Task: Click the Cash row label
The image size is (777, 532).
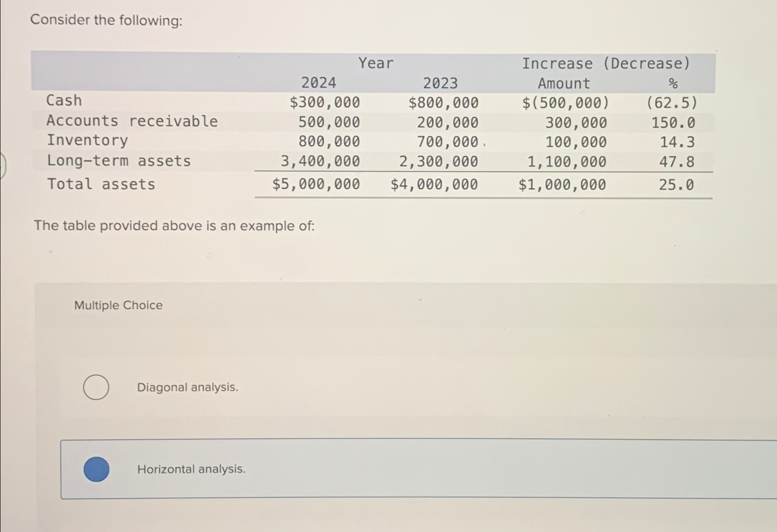Action: 64,100
